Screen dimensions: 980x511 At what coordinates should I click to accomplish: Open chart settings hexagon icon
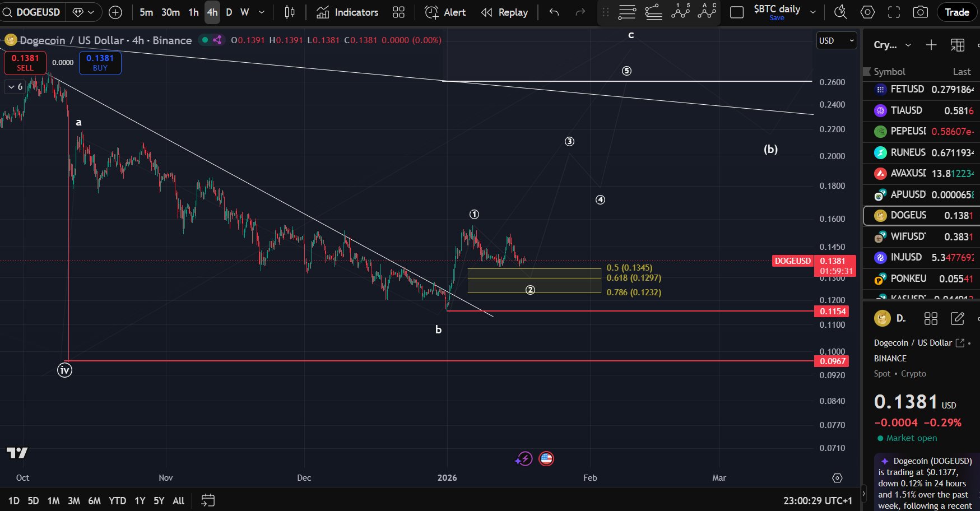(x=867, y=12)
